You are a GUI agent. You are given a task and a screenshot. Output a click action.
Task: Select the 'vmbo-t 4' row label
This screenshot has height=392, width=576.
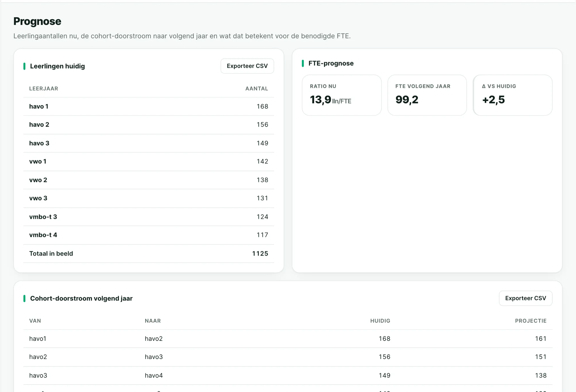(43, 235)
